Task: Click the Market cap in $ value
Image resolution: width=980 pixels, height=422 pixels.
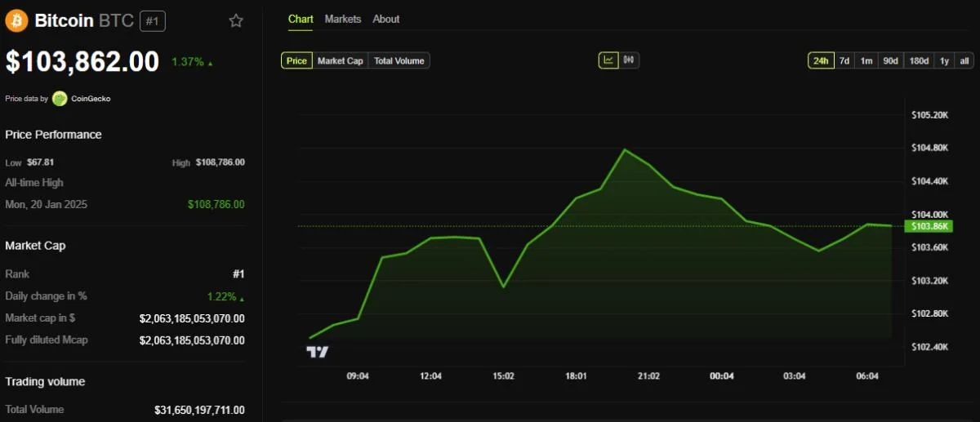Action: click(192, 318)
